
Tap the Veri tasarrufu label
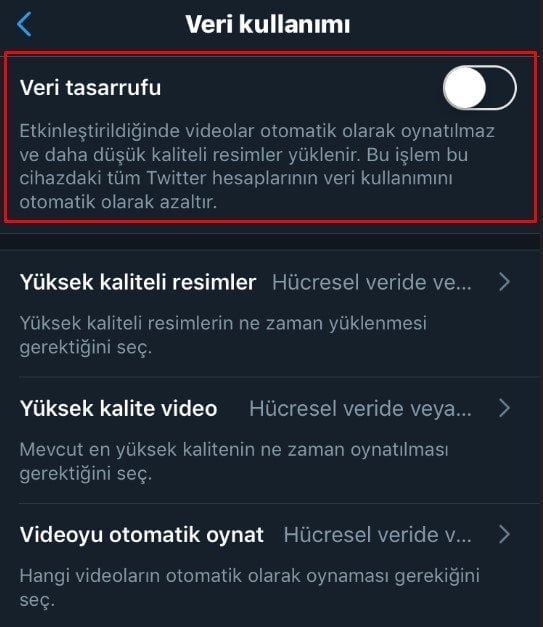(x=90, y=88)
